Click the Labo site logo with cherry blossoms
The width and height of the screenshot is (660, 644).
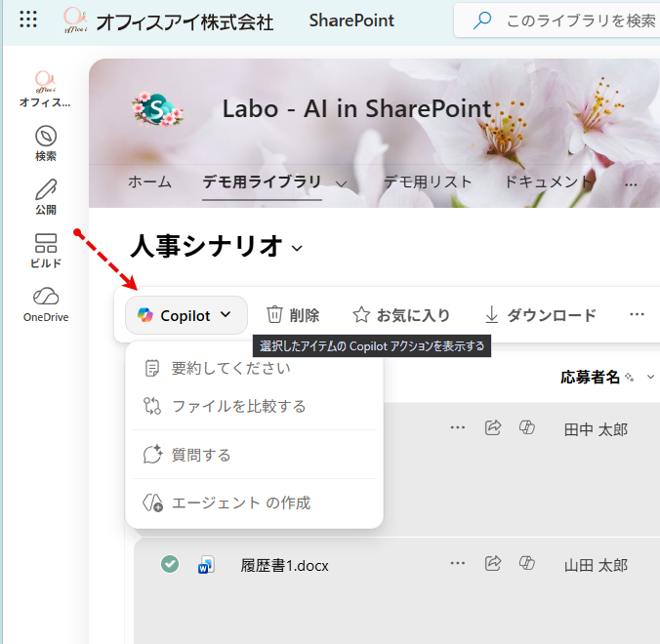pos(158,108)
